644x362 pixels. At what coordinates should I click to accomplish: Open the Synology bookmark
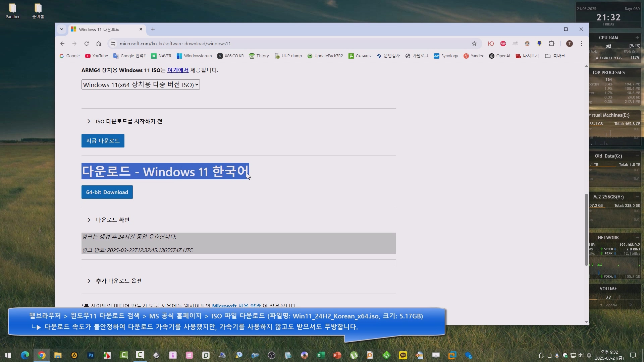[446, 56]
